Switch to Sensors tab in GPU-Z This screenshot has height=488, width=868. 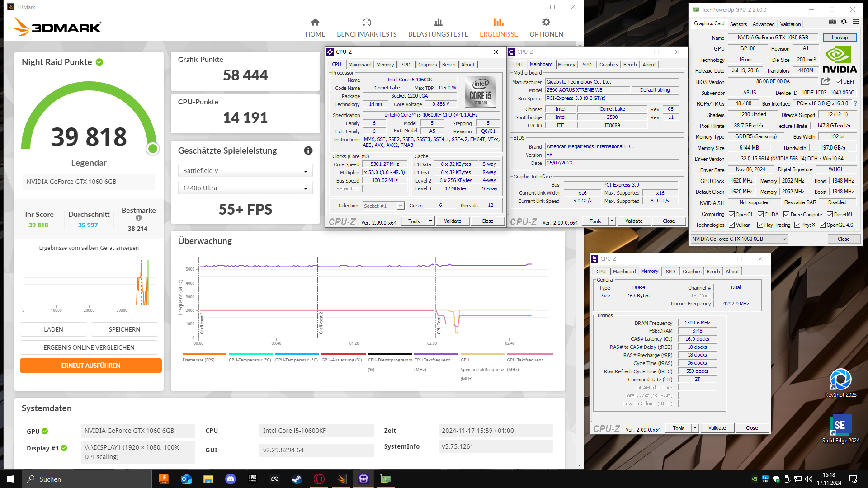click(738, 24)
